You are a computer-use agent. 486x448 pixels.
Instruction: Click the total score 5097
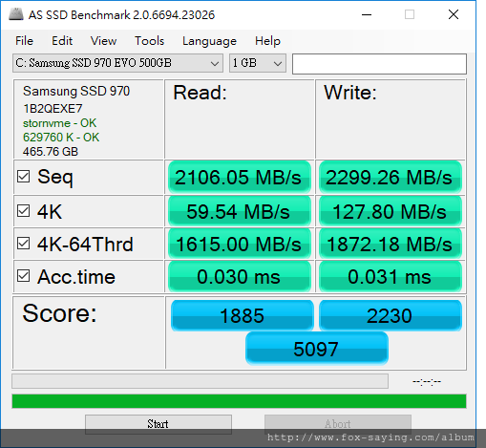point(317,348)
